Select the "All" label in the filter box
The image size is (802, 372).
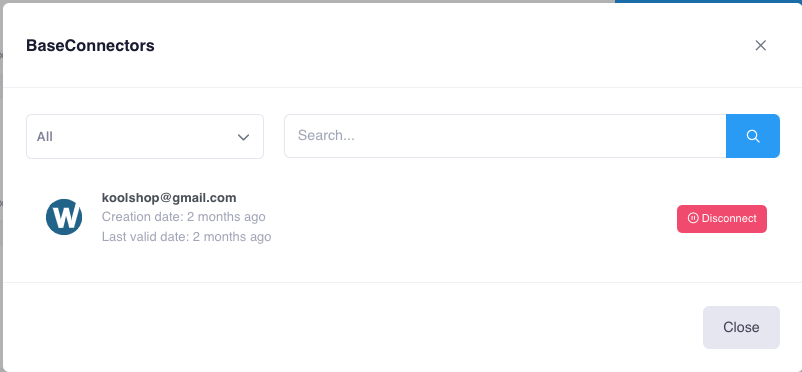[44, 137]
